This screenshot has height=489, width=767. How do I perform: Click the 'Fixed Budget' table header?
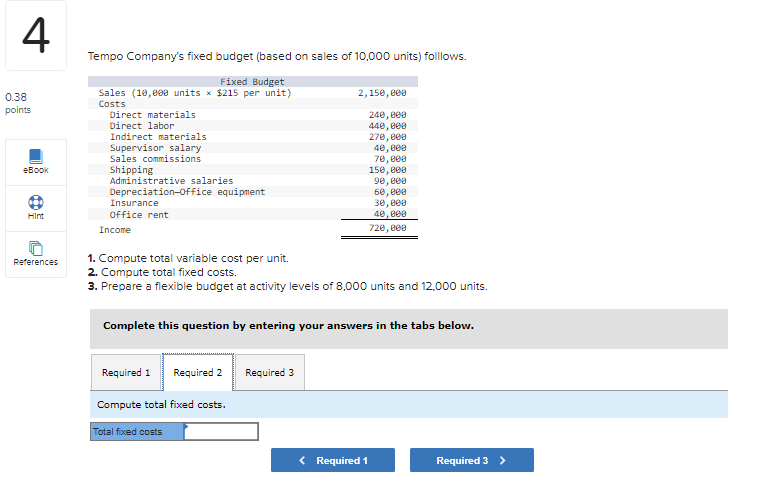[252, 82]
